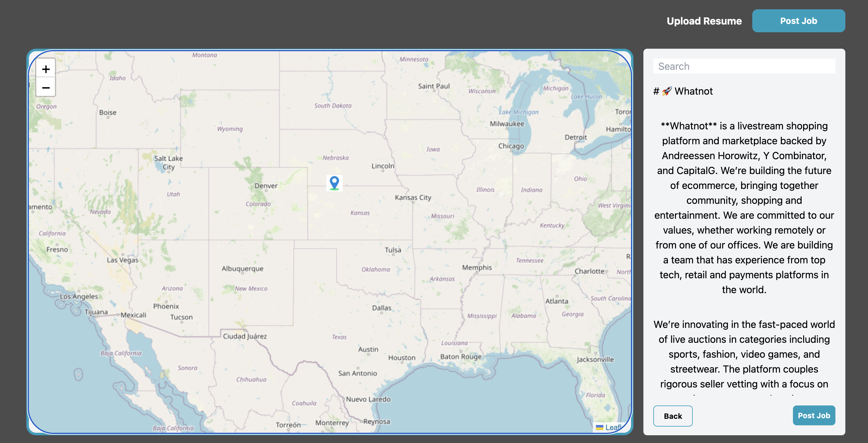Viewport: 868px width, 443px height.
Task: Zoom in the map with plus button
Action: click(46, 69)
